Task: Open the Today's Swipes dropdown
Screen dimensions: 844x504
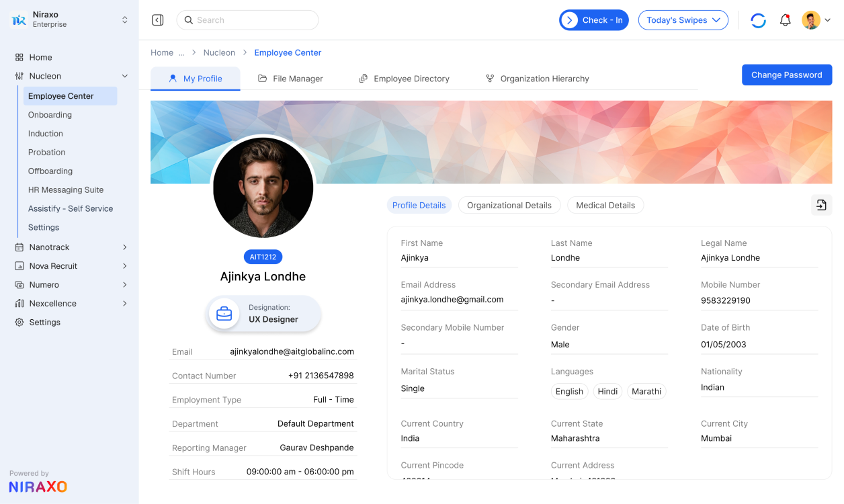Action: pos(683,20)
